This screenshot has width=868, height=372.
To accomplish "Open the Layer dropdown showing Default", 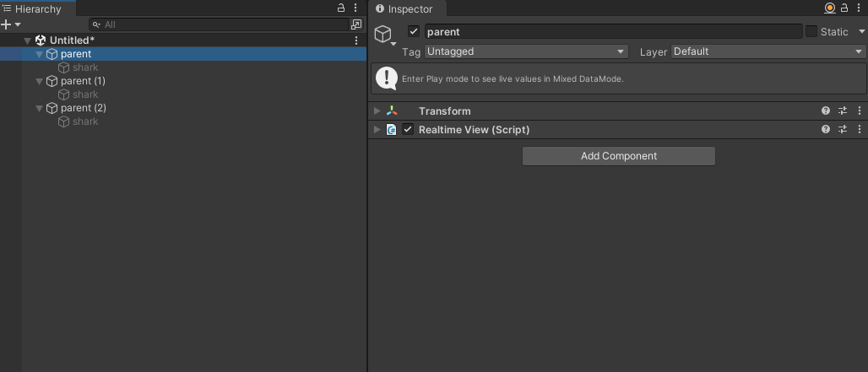I will (x=768, y=51).
